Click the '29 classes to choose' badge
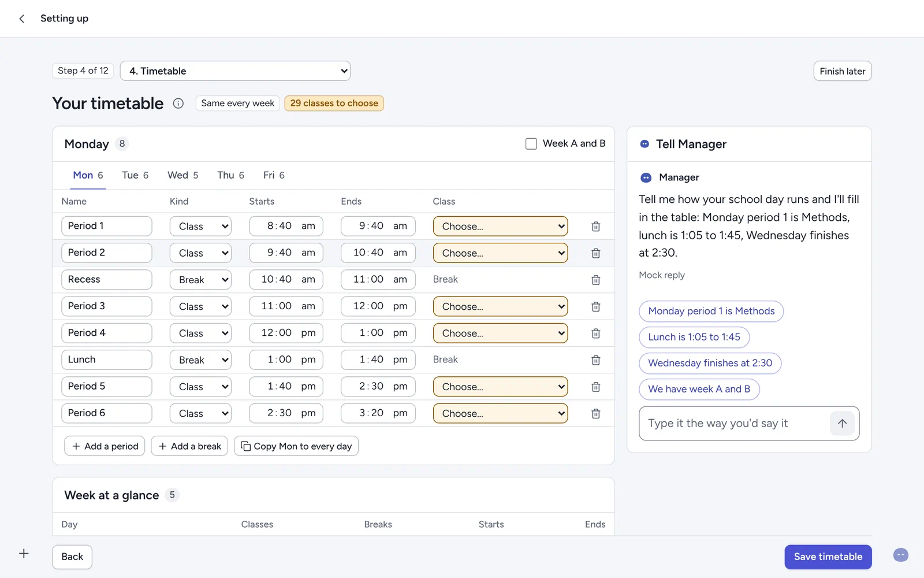The width and height of the screenshot is (924, 578). [334, 103]
